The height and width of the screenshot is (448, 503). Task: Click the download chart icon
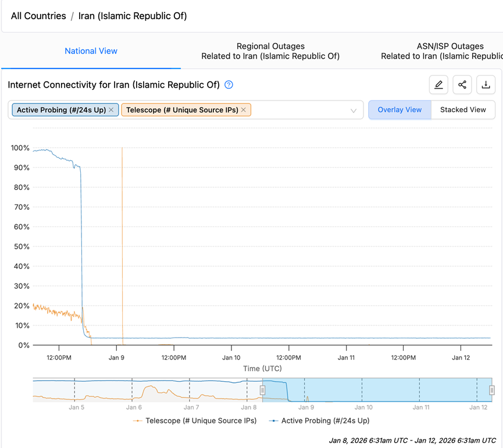point(486,85)
